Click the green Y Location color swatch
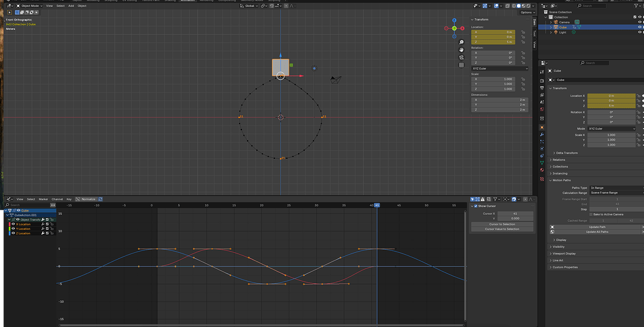This screenshot has height=327, width=644. [x=9, y=229]
